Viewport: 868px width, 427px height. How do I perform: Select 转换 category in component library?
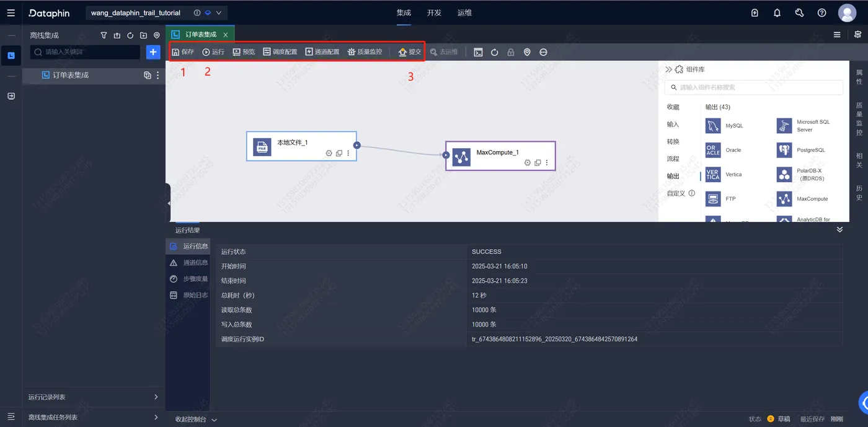click(673, 142)
